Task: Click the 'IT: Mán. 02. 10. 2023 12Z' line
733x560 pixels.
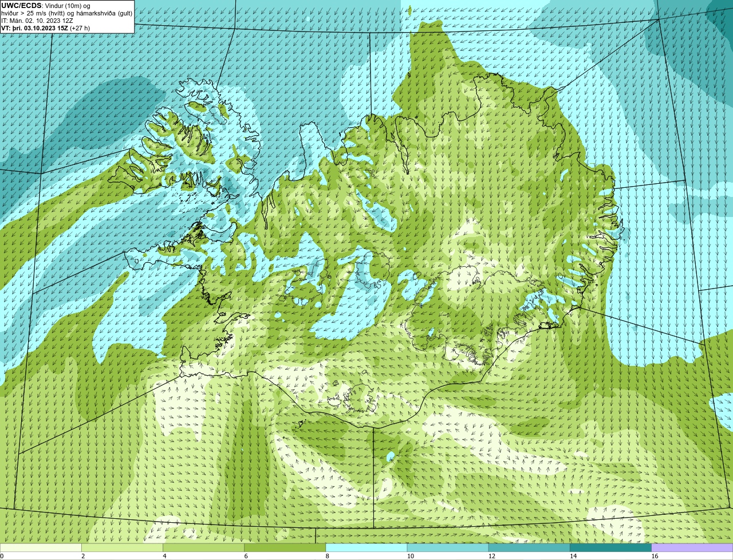Action: pyautogui.click(x=37, y=21)
